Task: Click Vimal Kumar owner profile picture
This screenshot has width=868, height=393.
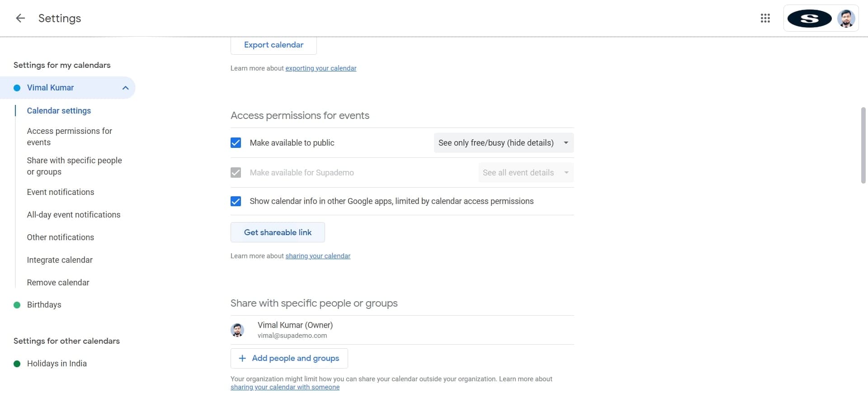Action: (237, 330)
